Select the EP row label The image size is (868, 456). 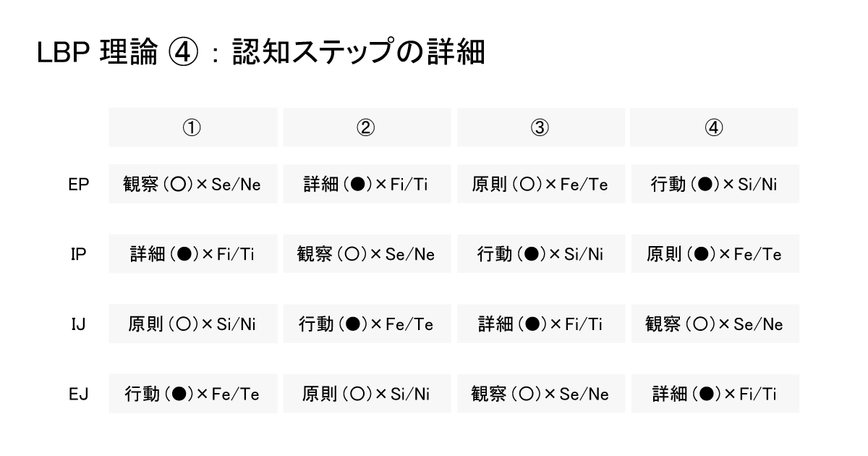click(80, 185)
